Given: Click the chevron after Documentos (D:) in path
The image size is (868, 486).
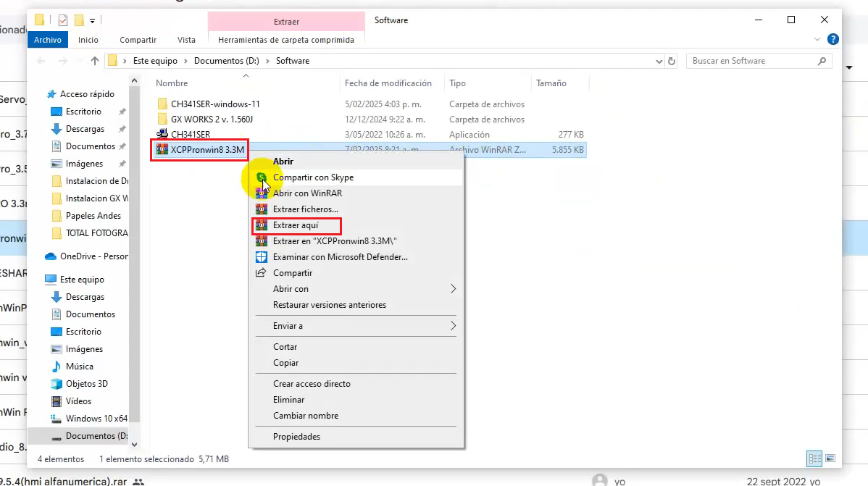Looking at the screenshot, I should click(268, 61).
